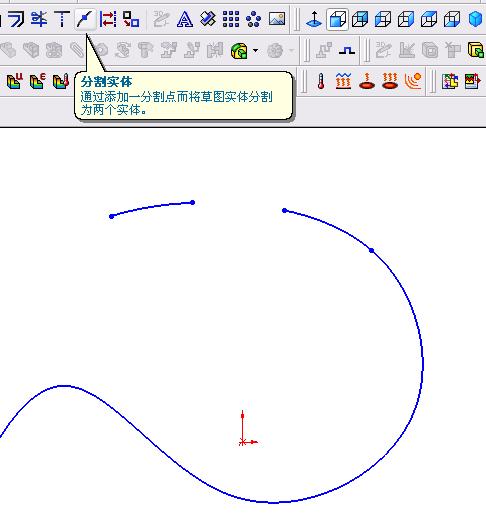Viewport: 486px width, 531px height.
Task: Open dropdown arrow beside greyed round icon
Action: [292, 51]
